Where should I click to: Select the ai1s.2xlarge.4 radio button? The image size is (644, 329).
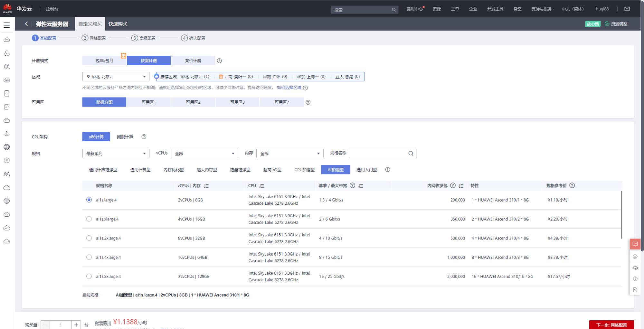pyautogui.click(x=89, y=238)
